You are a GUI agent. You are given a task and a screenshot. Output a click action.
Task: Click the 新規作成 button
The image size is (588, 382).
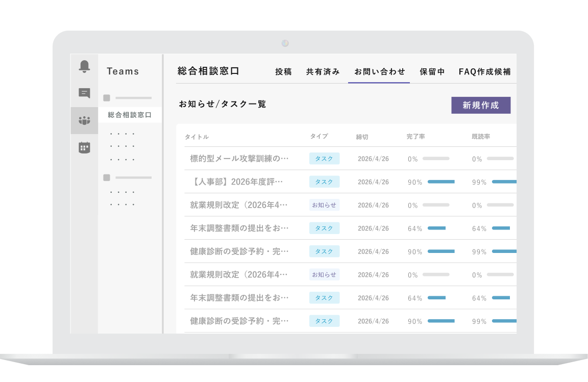[481, 106]
